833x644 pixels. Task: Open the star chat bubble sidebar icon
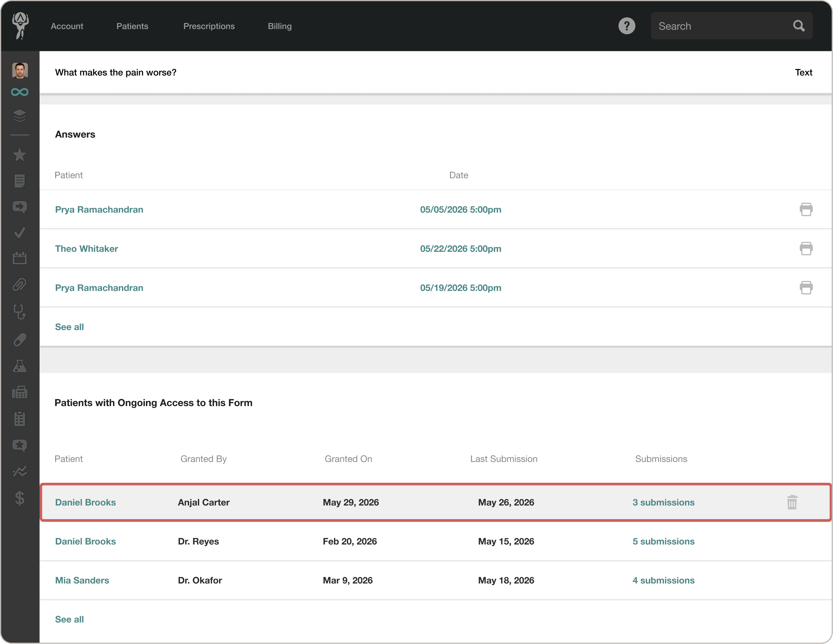[20, 445]
